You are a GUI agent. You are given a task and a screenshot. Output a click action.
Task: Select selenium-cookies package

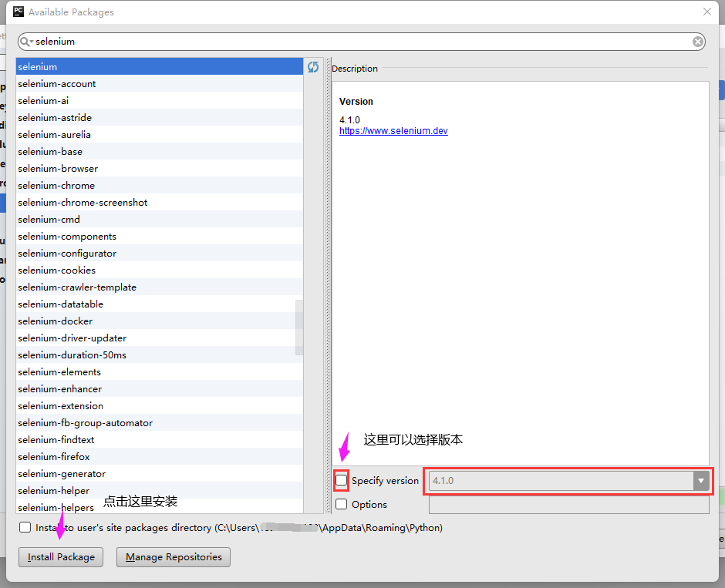point(160,270)
